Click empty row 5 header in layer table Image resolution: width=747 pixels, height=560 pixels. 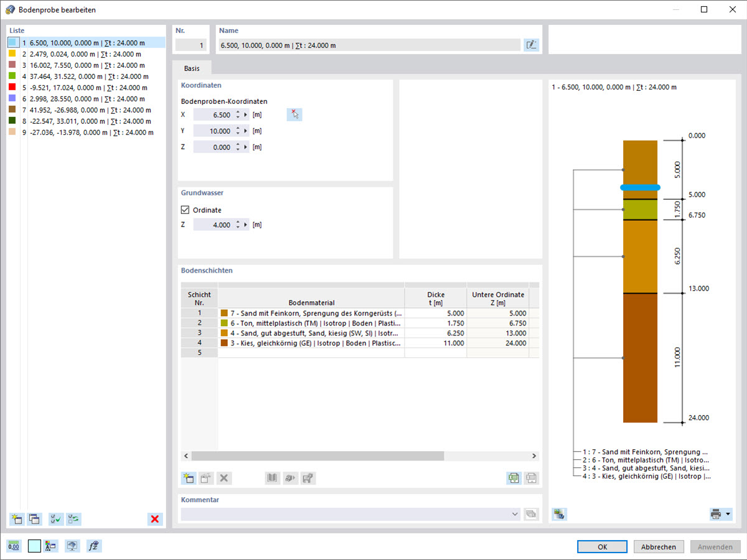tap(199, 353)
